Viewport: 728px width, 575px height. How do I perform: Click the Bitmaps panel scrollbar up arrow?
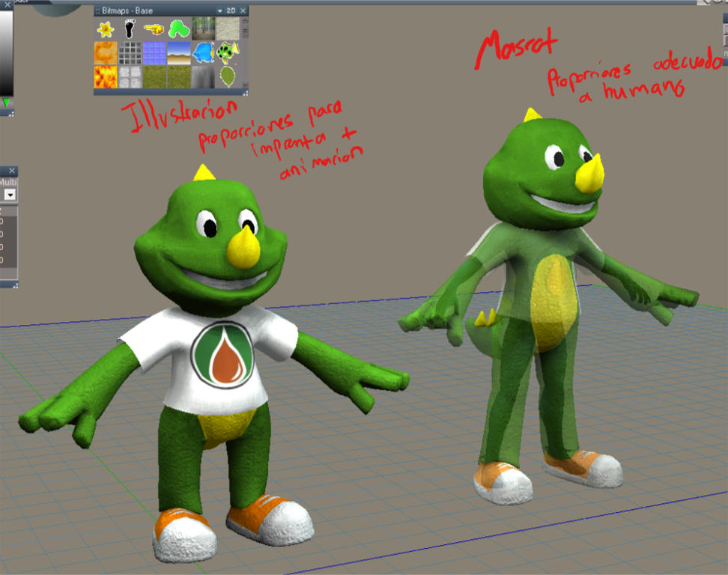245,20
